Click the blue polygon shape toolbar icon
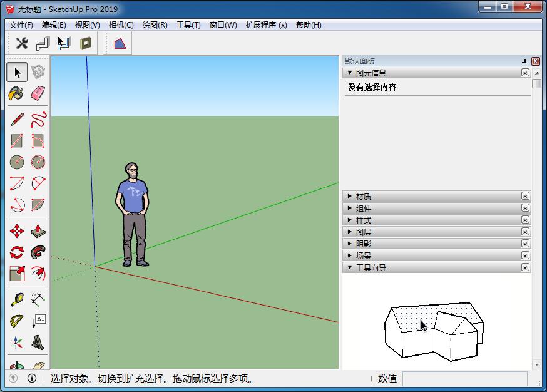The image size is (547, 392). pos(120,44)
